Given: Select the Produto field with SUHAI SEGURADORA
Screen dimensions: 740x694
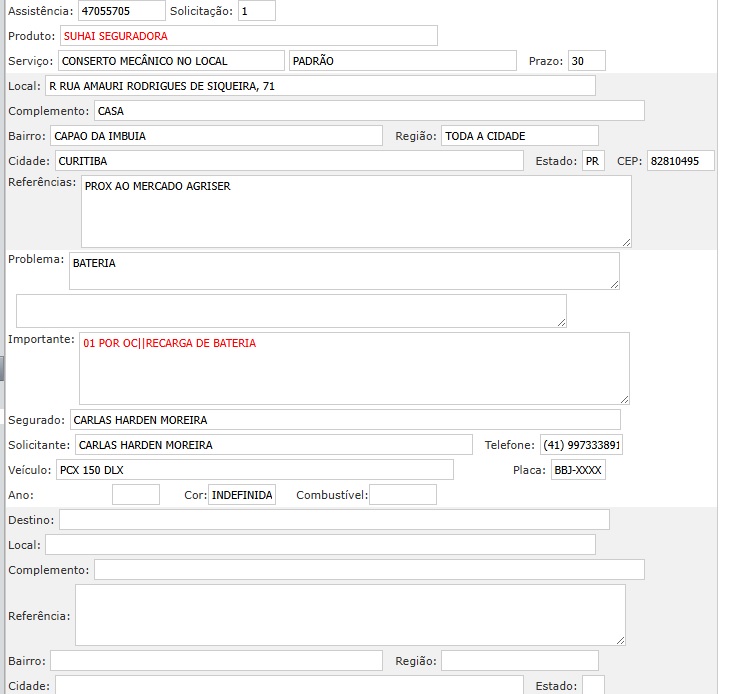Looking at the screenshot, I should pyautogui.click(x=248, y=36).
